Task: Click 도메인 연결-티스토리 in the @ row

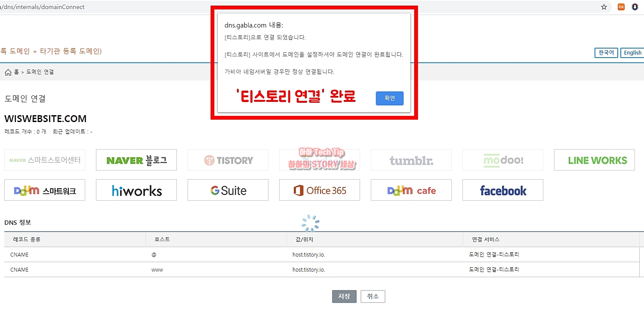Action: (494, 254)
